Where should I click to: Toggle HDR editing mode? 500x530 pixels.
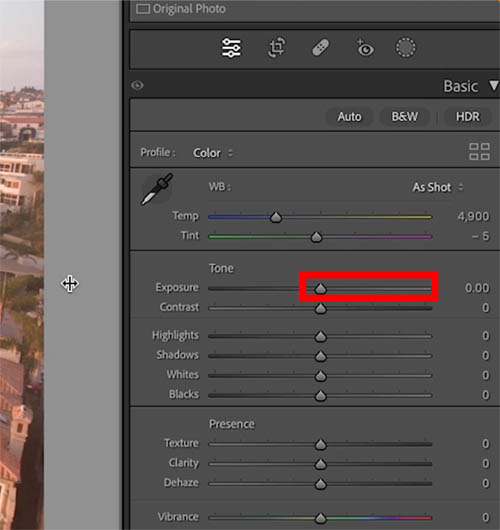pyautogui.click(x=468, y=117)
